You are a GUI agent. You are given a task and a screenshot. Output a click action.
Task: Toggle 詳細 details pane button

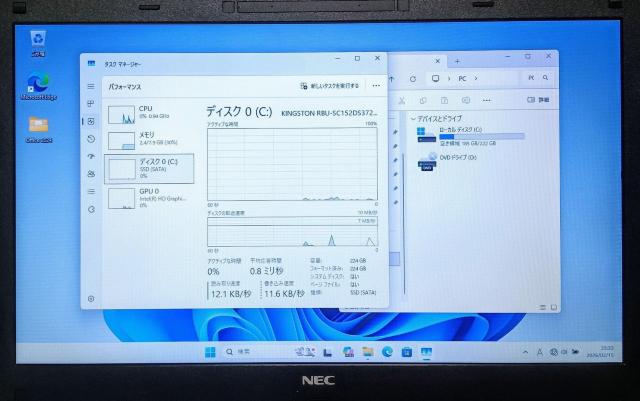(x=538, y=100)
